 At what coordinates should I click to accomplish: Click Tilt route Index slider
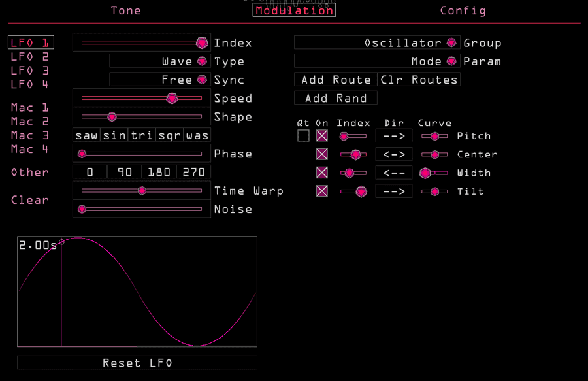coord(353,191)
